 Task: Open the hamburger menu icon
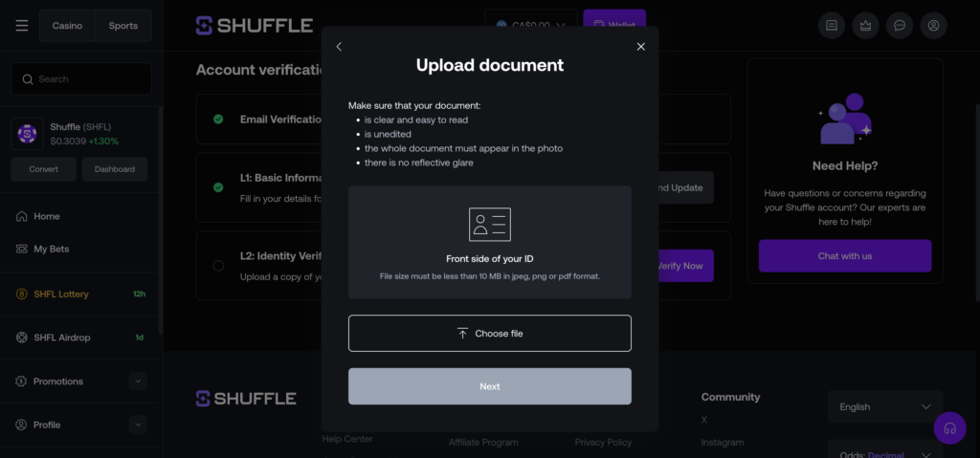[x=22, y=26]
